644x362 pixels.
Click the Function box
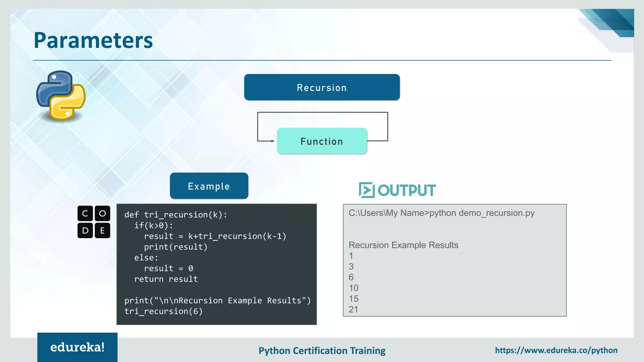click(x=322, y=141)
